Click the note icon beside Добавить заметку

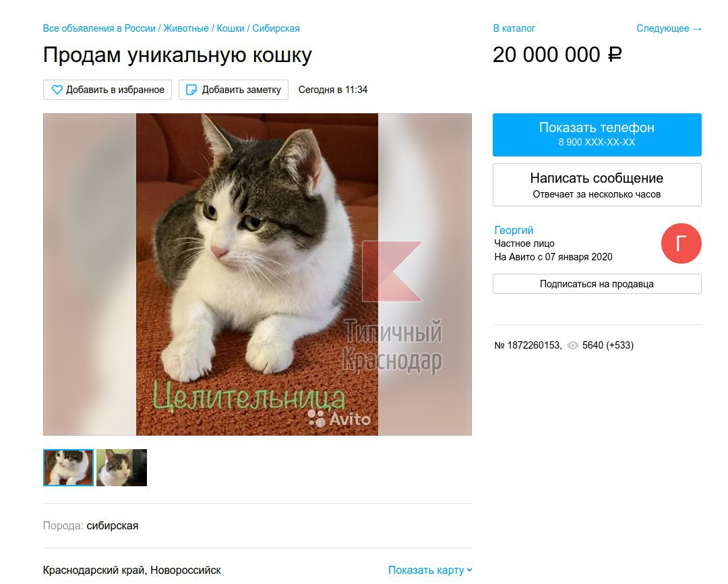point(191,90)
